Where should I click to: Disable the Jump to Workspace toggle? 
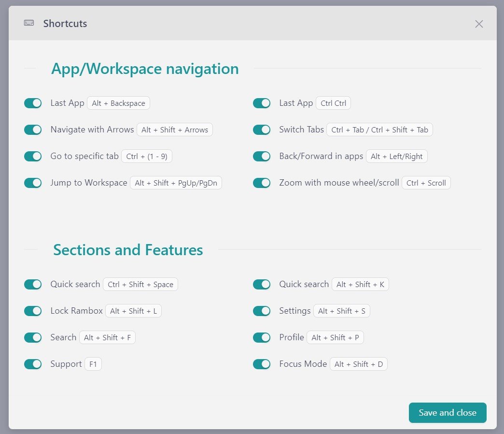[x=33, y=183]
